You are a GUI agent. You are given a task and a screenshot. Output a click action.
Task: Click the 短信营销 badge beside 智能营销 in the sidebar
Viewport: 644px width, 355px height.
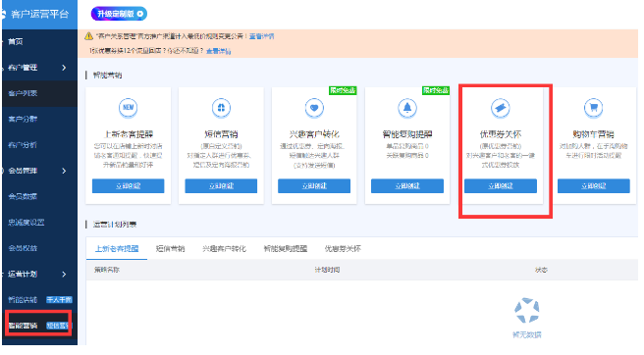click(x=58, y=326)
